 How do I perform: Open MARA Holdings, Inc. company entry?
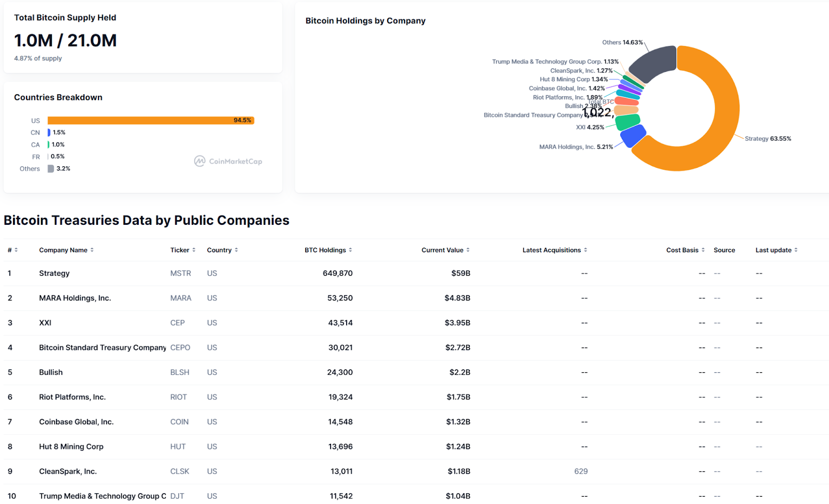[x=75, y=298]
